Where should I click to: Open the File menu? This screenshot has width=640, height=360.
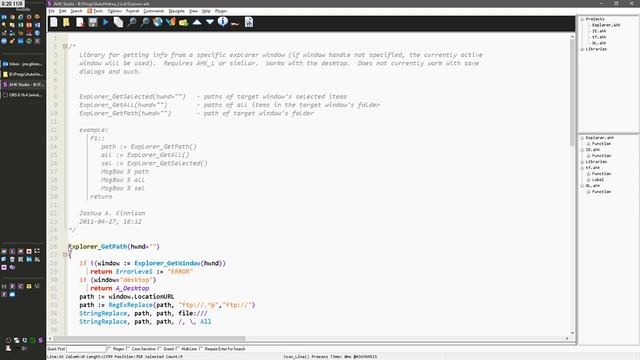[x=51, y=11]
